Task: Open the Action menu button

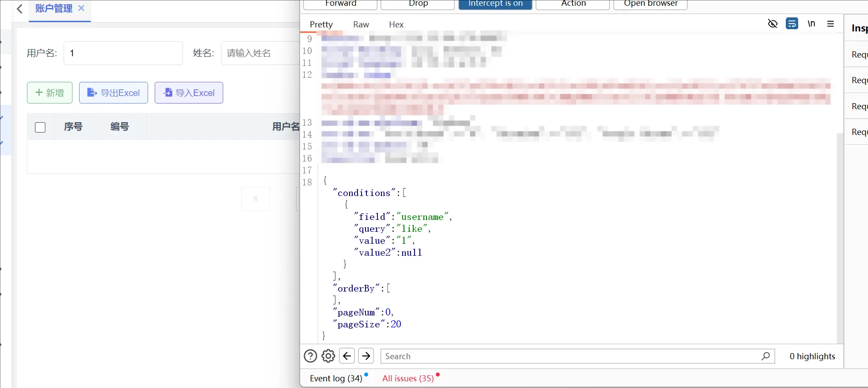Action: coord(573,4)
